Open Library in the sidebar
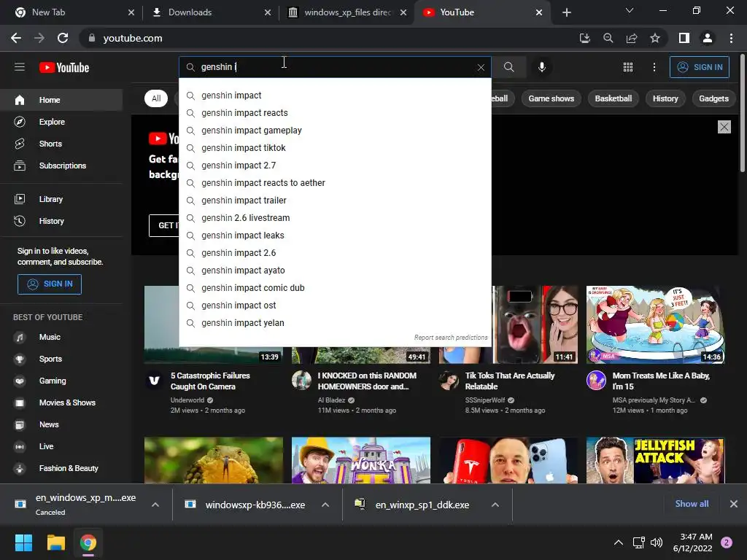The height and width of the screenshot is (560, 747). (61, 199)
